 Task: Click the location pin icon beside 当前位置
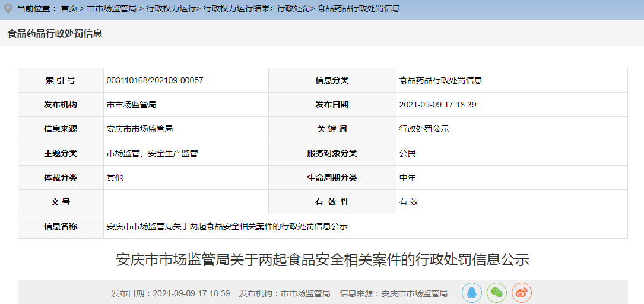(x=8, y=8)
